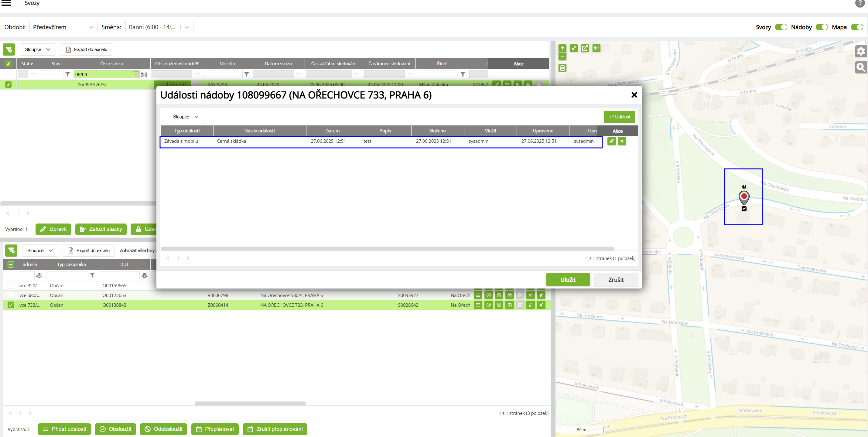Check the Na Ořechovce 580/4 row checkbox
This screenshot has width=868, height=437.
pyautogui.click(x=11, y=295)
